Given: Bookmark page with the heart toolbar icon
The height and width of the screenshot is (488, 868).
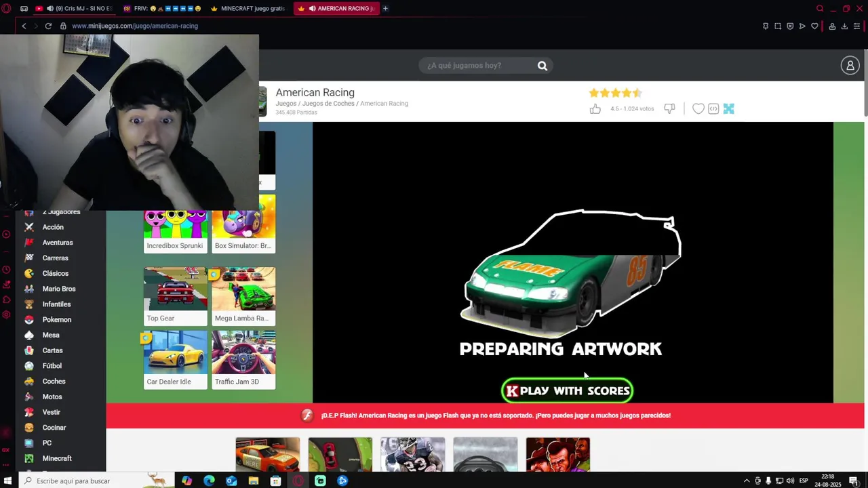Looking at the screenshot, I should click(814, 26).
